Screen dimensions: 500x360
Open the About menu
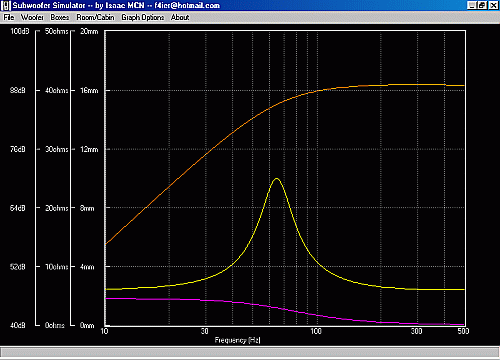coord(180,17)
